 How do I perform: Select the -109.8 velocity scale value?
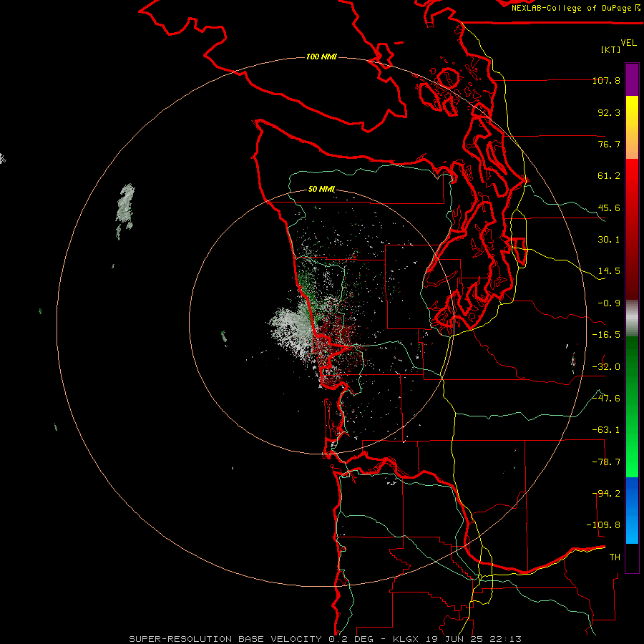tap(603, 525)
